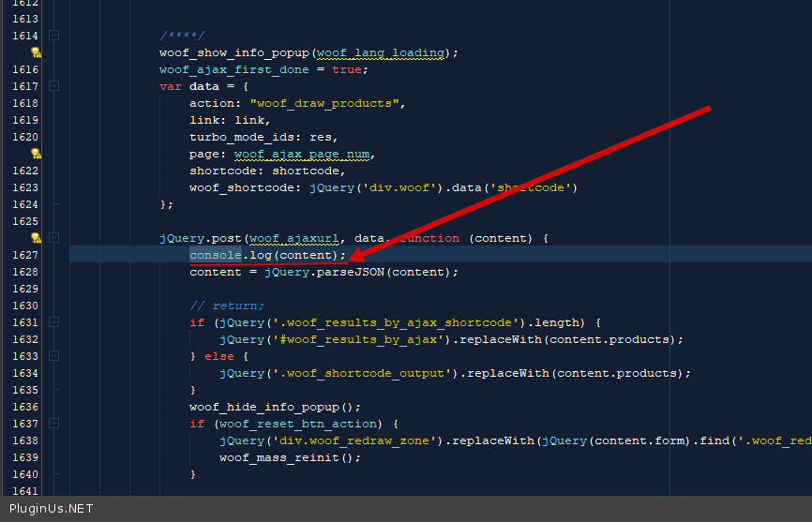Screen dimensions: 812x522
Task: Click the hint lightbulb beside page: woof_ajax_page_num
Action: click(x=36, y=154)
